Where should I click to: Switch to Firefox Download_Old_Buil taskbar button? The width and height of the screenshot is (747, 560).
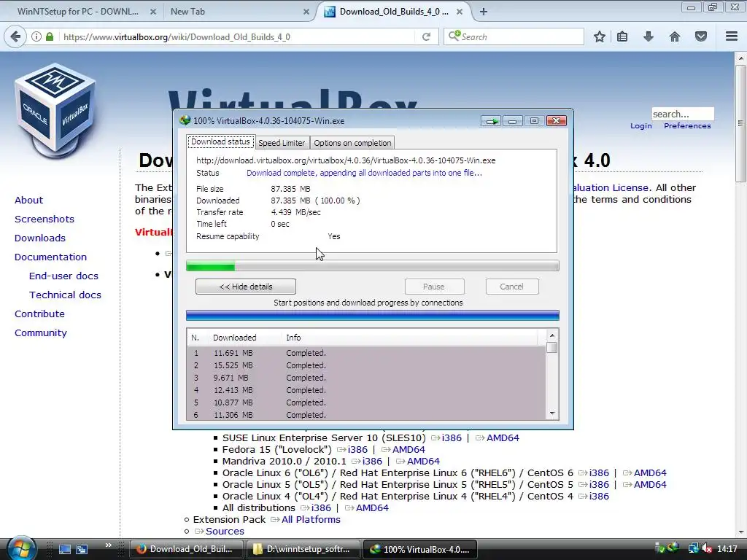click(x=187, y=549)
